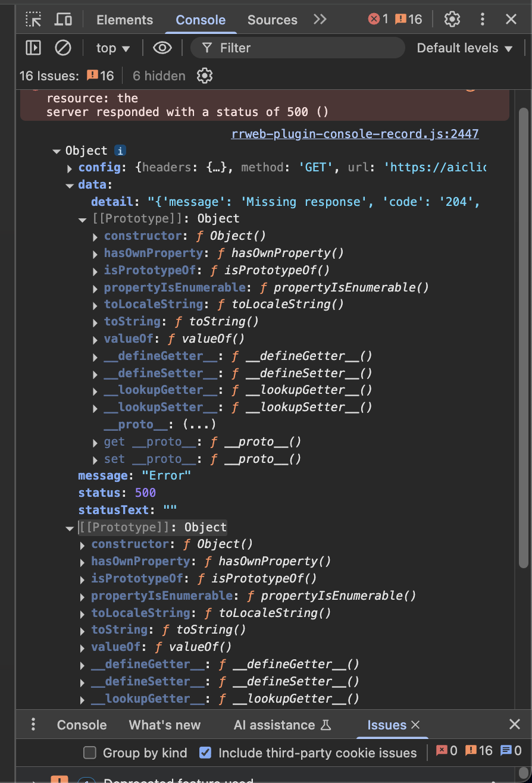Open the What's new drawer tab
Image resolution: width=532 pixels, height=783 pixels.
pyautogui.click(x=165, y=725)
